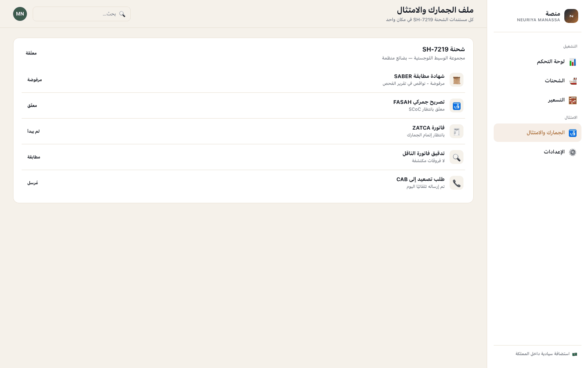This screenshot has height=368, width=588.
Task: Open the MN user avatar
Action: pos(20,14)
